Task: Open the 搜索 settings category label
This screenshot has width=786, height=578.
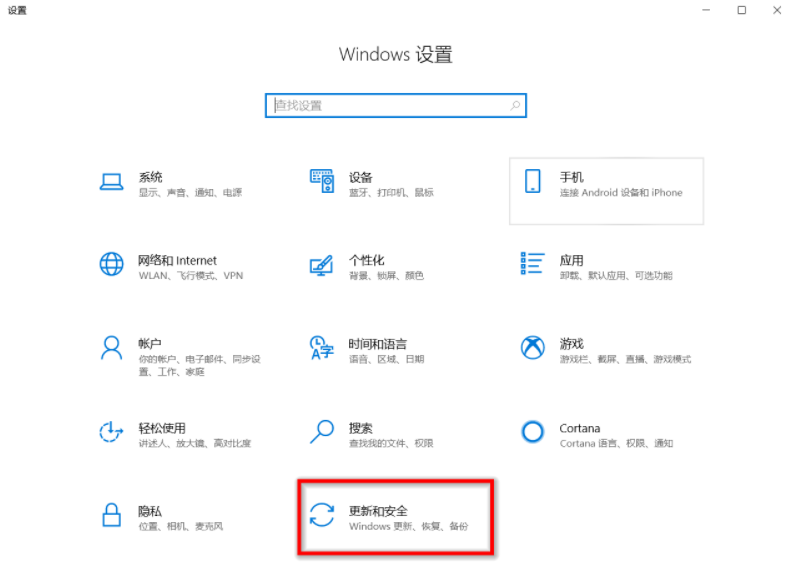Action: coord(361,427)
